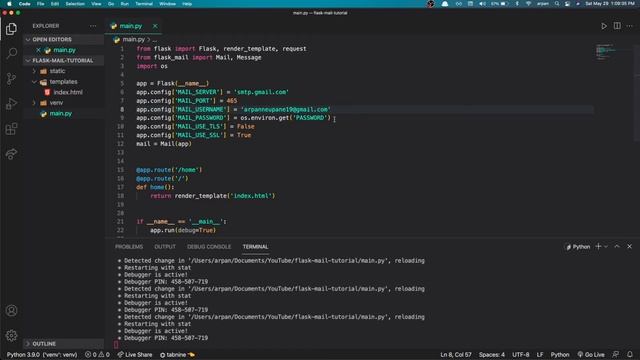Viewport: 640px width, 360px height.
Task: Place cursor on line 12 mail = Mail(app)
Action: [164, 144]
